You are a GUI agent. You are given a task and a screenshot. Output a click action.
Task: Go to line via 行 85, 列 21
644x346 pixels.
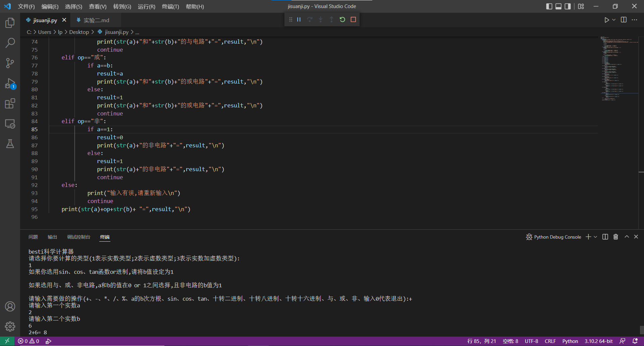pyautogui.click(x=482, y=341)
